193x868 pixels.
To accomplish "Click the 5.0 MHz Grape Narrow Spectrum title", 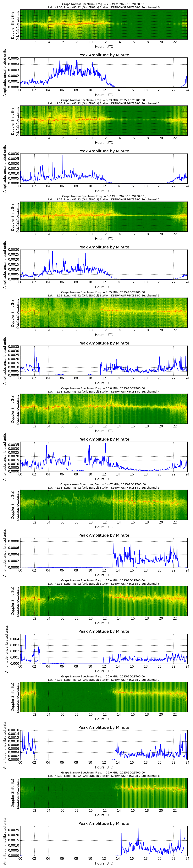I will pos(104,196).
